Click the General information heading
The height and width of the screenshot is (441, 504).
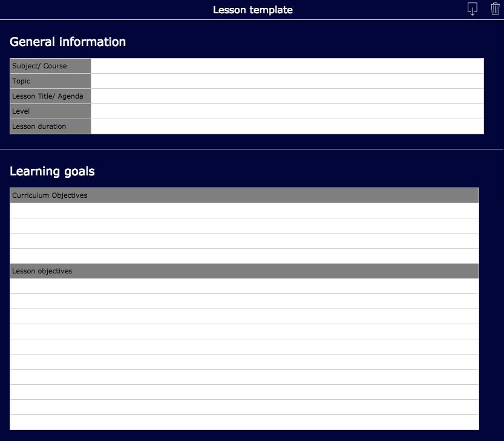(68, 42)
